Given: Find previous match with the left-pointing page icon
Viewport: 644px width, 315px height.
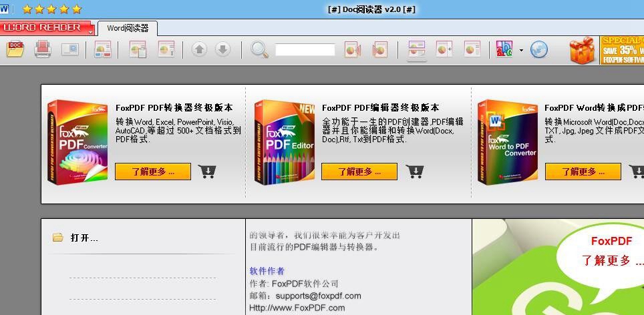Looking at the screenshot, I should pyautogui.click(x=352, y=50).
